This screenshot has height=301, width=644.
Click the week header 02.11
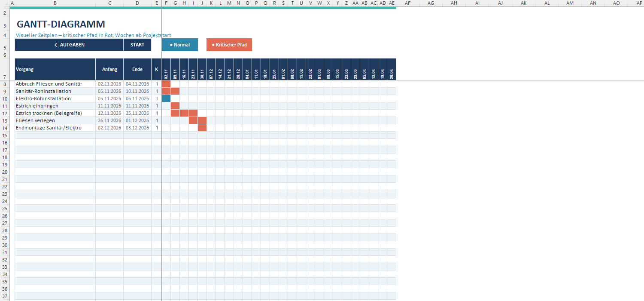coord(166,69)
